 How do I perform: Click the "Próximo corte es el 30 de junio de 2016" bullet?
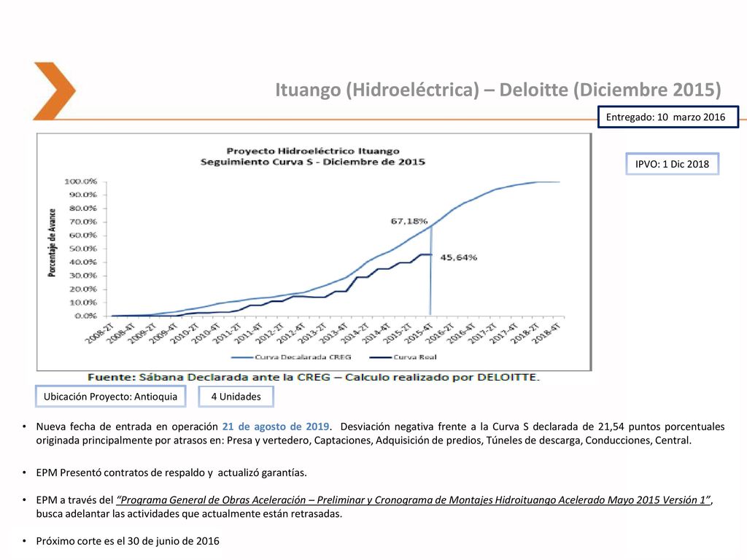tap(128, 542)
